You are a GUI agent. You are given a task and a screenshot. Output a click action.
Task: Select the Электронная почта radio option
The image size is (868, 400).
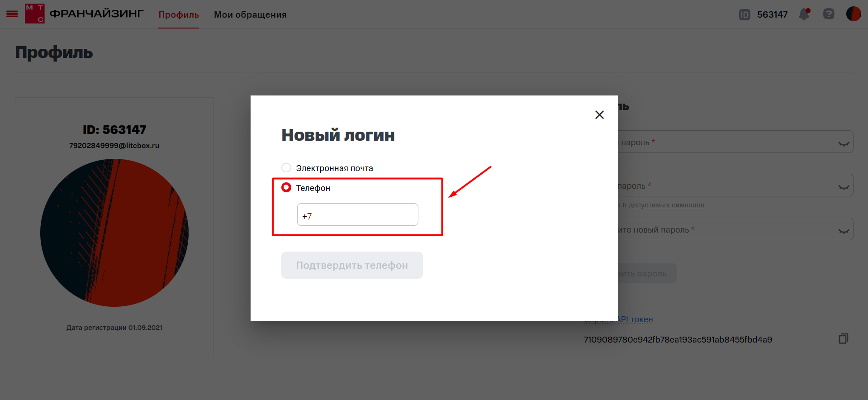tap(286, 168)
